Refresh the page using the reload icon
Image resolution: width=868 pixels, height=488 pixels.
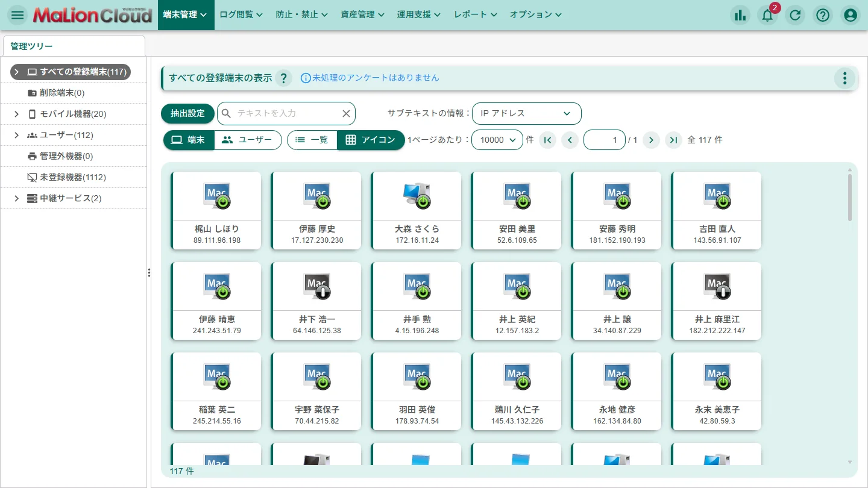pos(795,15)
